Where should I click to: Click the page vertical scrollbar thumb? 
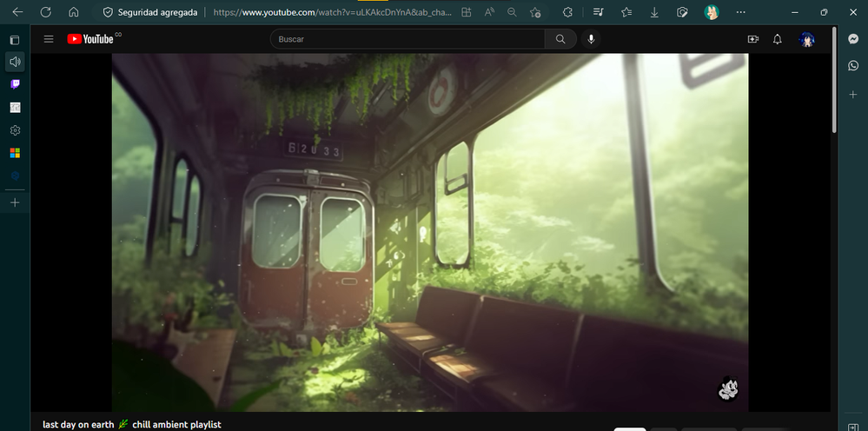834,79
